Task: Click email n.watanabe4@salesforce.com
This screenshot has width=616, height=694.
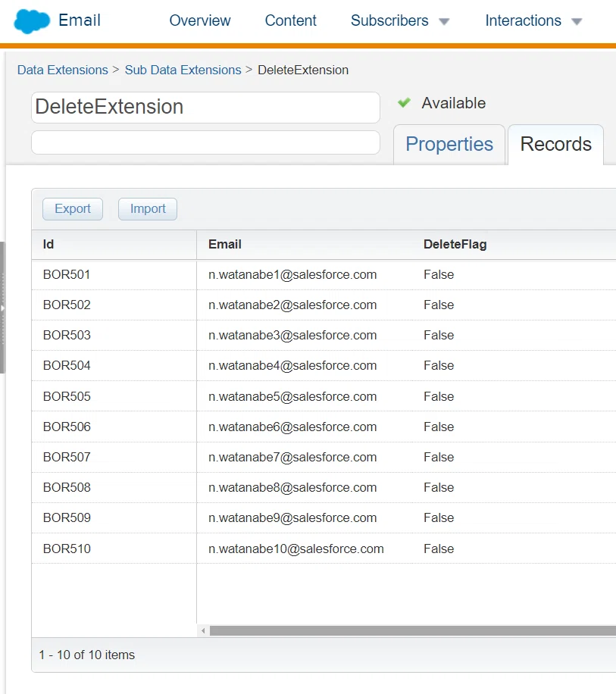Action: [x=292, y=366]
